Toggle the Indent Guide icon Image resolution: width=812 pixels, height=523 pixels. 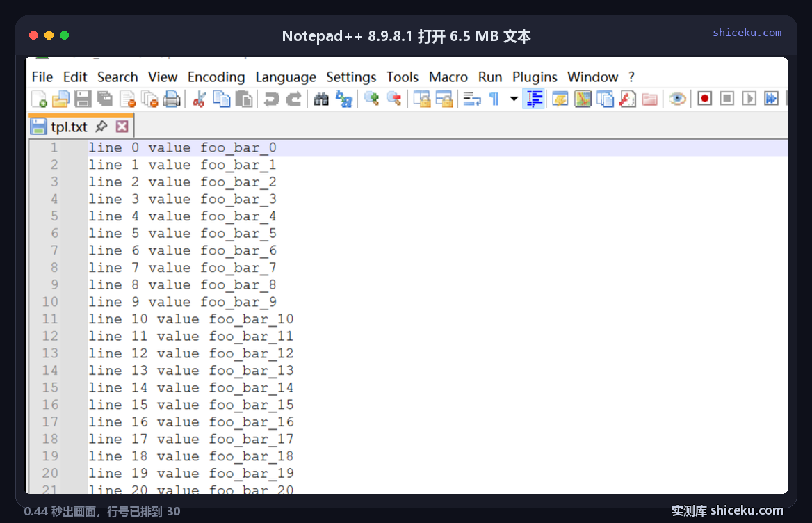click(x=534, y=98)
